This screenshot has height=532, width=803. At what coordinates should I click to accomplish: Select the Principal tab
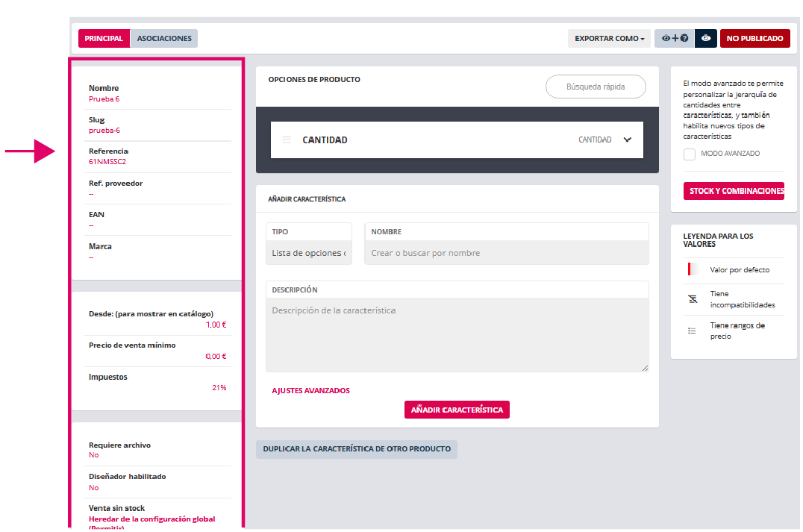coord(104,38)
